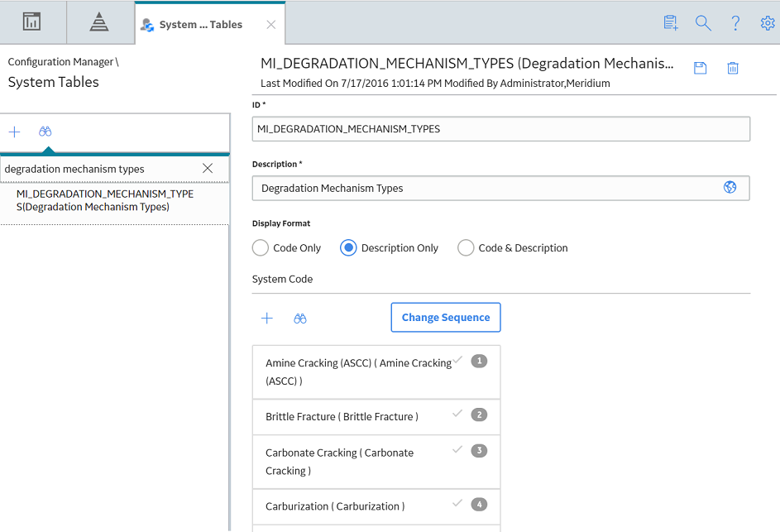Click sequence badge 1 on Amine Cracking
Screen dimensions: 780x532
tap(479, 361)
